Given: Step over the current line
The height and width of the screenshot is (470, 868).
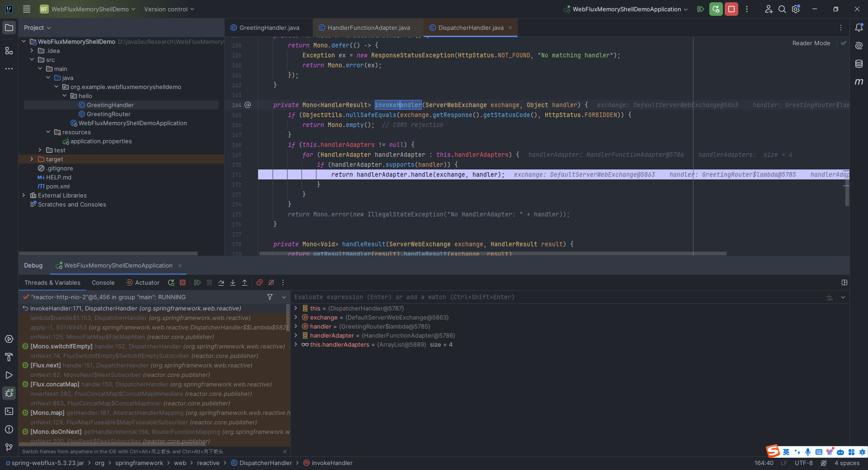Looking at the screenshot, I should point(221,283).
